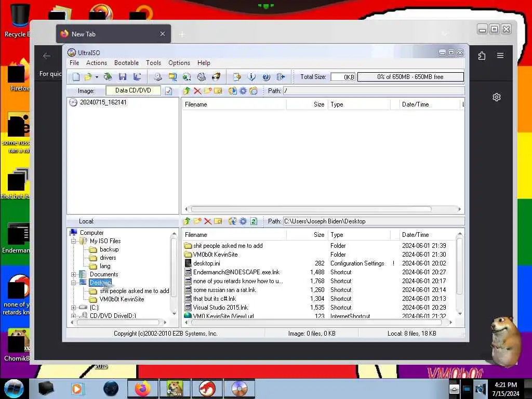The height and width of the screenshot is (399, 532).
Task: Select 'some russian ran a rat.lnk' row
Action: (224, 290)
